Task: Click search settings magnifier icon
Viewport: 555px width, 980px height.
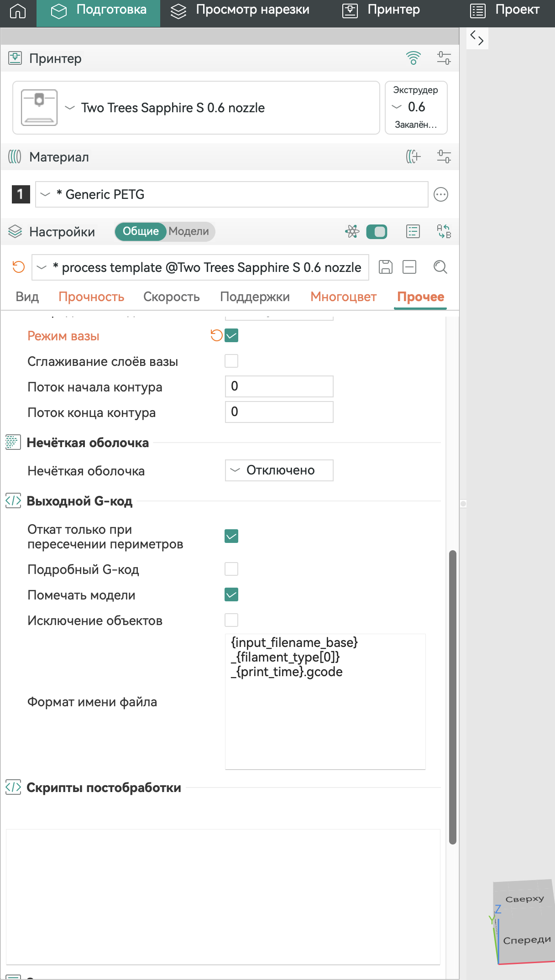Action: point(440,267)
